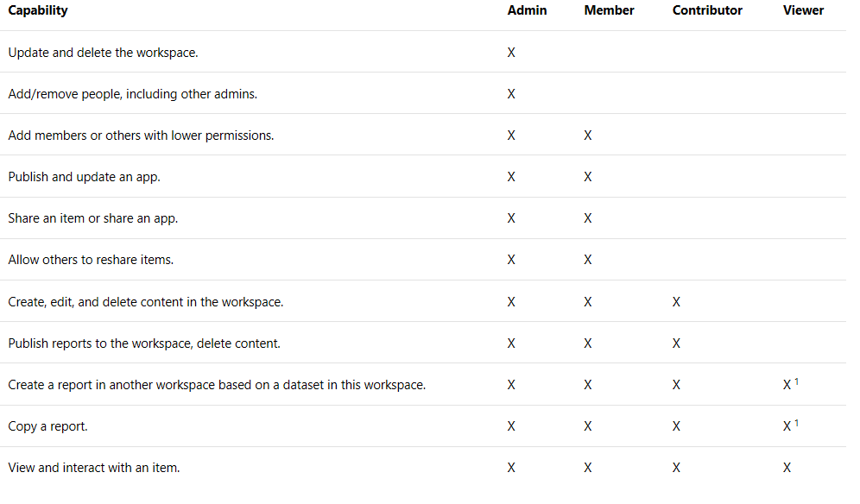Screen dimensions: 860x504
Task: Click 'Allow others to reshare items.' text
Action: pyautogui.click(x=91, y=260)
